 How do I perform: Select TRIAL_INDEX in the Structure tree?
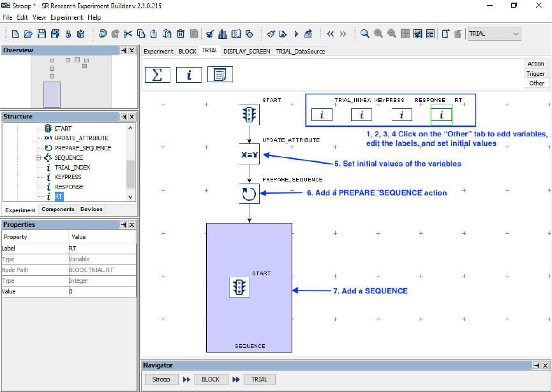(73, 168)
